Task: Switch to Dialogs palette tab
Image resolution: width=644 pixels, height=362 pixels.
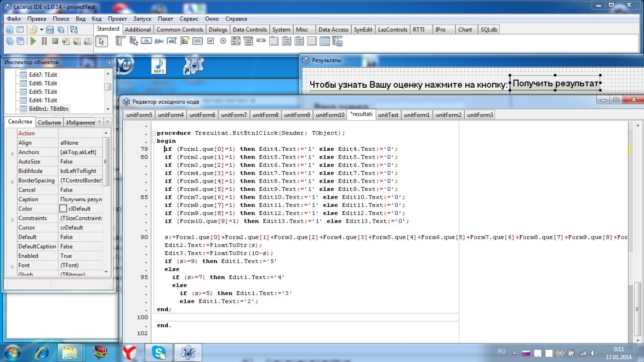Action: [218, 30]
